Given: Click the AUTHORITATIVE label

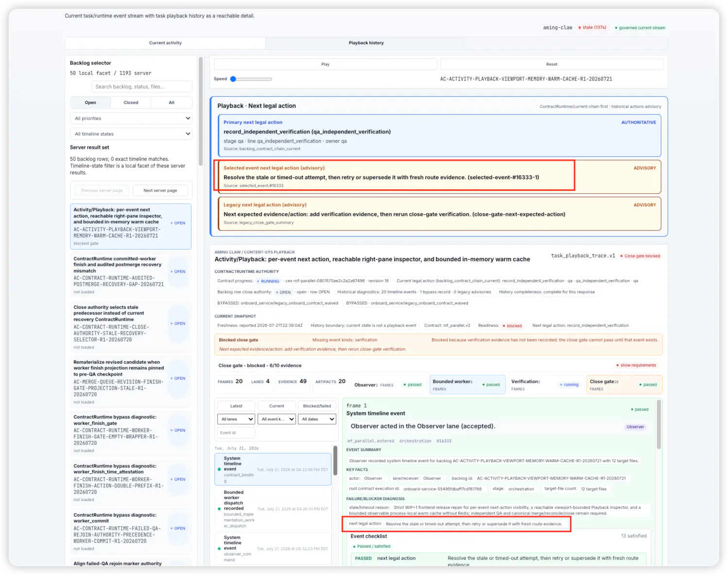Looking at the screenshot, I should 639,122.
